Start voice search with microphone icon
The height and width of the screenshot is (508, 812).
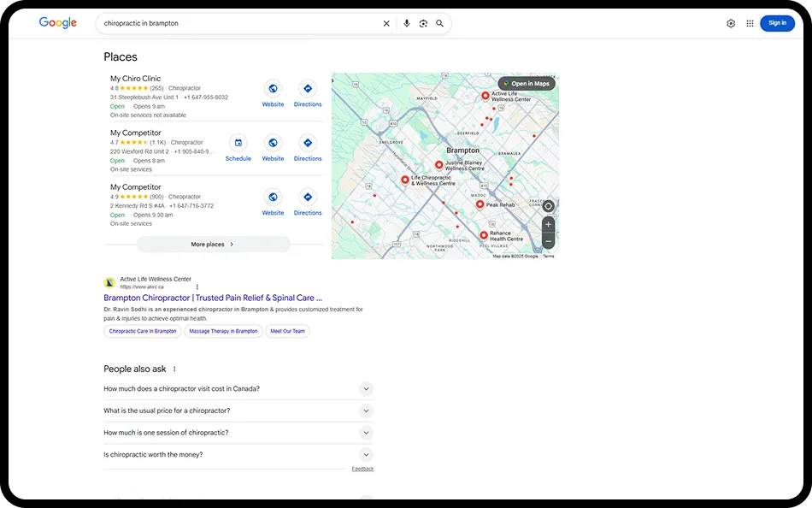[x=407, y=23]
